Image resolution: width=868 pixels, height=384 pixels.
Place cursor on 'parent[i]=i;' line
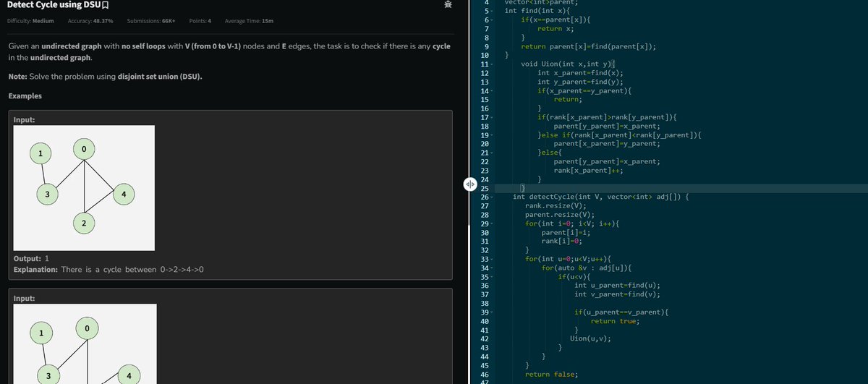coord(566,232)
